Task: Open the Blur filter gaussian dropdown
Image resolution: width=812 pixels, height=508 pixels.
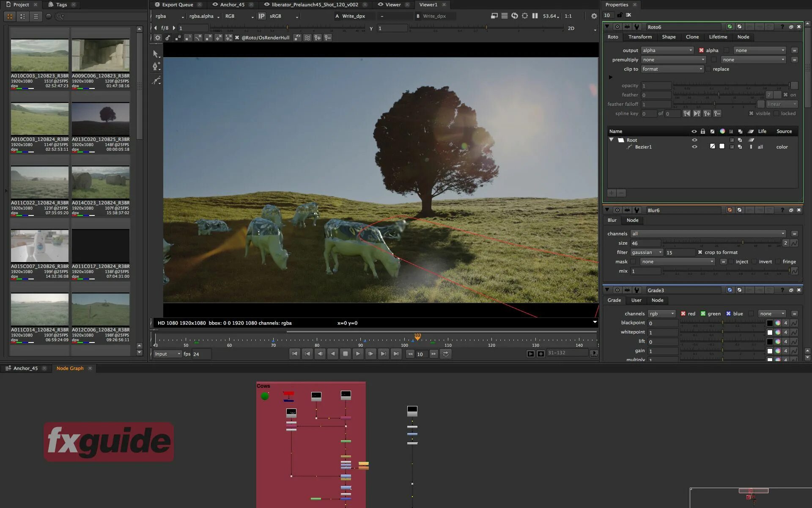Action: [646, 252]
